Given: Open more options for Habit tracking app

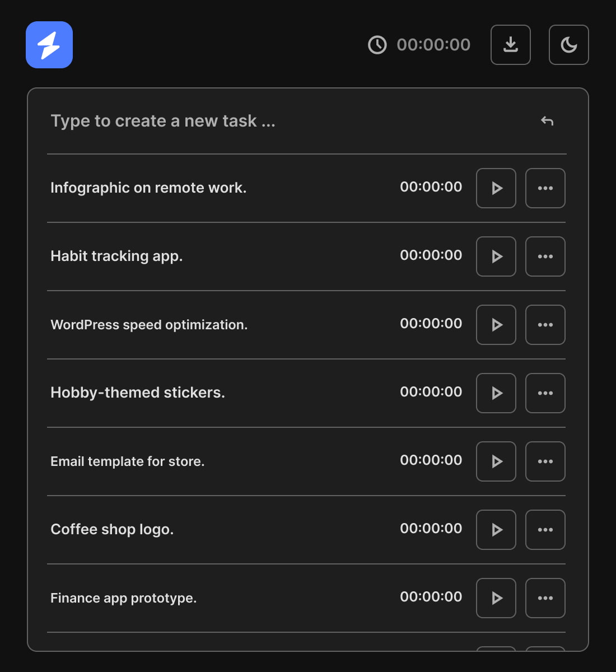Looking at the screenshot, I should coord(545,256).
